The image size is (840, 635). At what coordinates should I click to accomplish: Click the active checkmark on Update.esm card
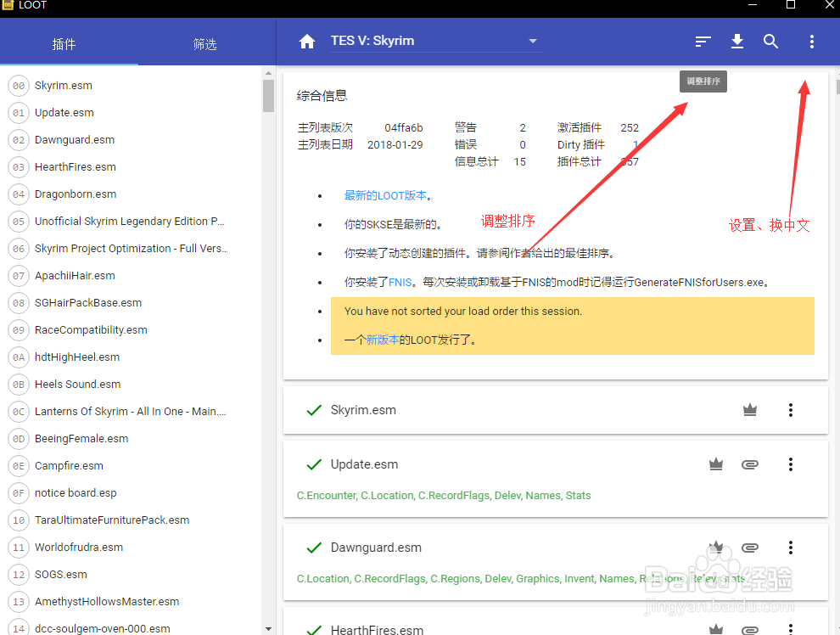314,464
